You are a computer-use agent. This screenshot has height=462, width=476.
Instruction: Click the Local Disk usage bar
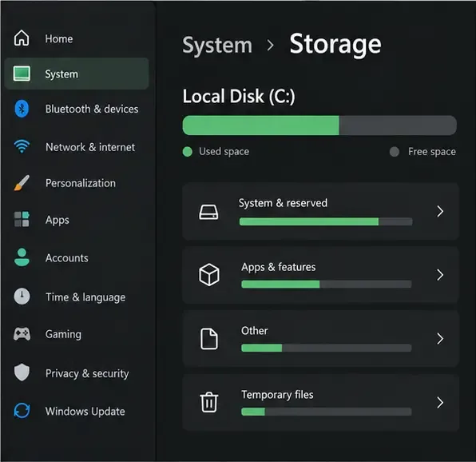point(319,125)
